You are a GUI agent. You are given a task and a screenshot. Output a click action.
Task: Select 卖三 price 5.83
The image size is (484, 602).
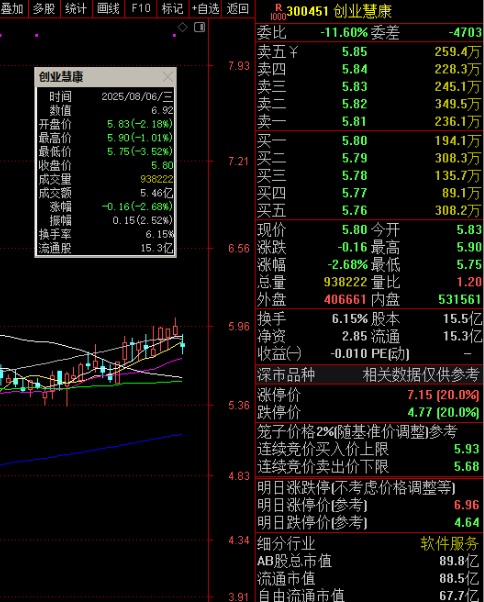(355, 87)
